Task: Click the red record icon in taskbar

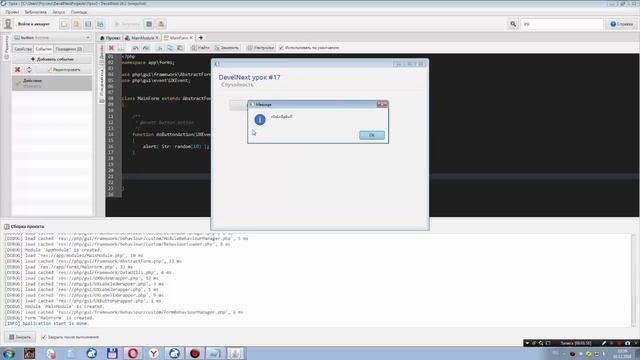Action: point(195,353)
